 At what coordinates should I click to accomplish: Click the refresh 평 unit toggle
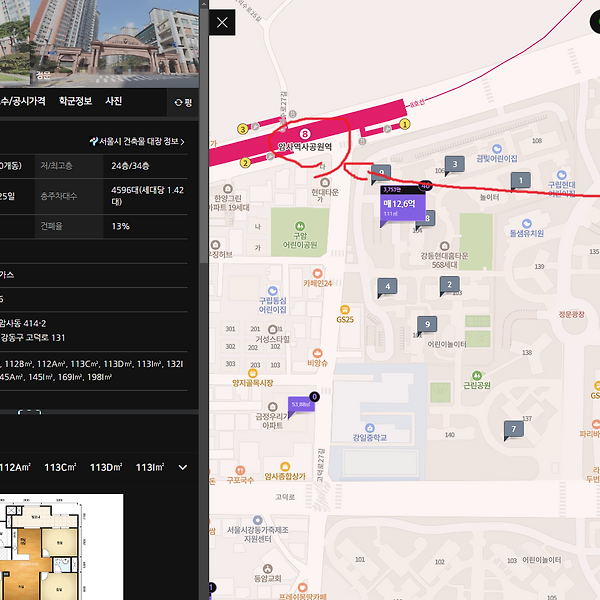[183, 102]
